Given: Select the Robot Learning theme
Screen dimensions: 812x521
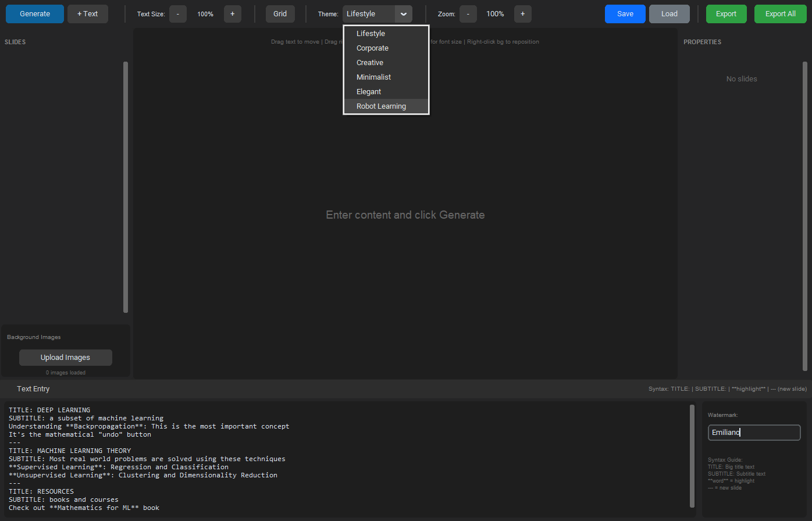Looking at the screenshot, I should tap(381, 106).
